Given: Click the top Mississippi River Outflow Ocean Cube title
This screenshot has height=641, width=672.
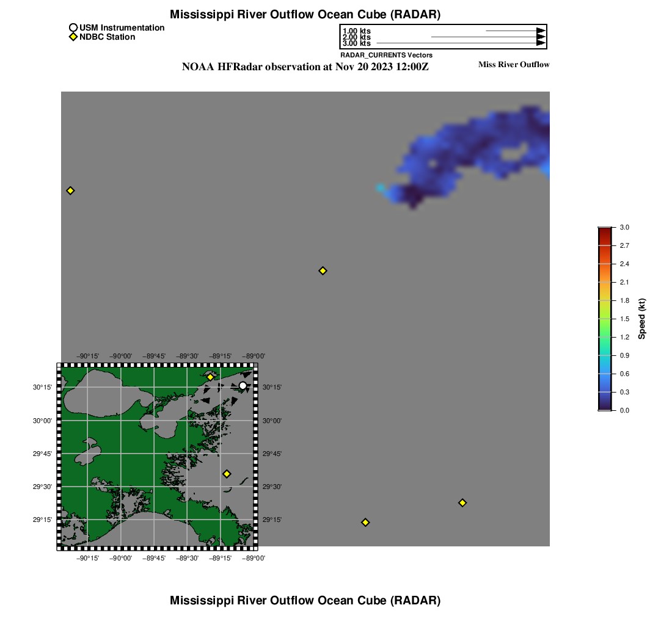Looking at the screenshot, I should [305, 14].
